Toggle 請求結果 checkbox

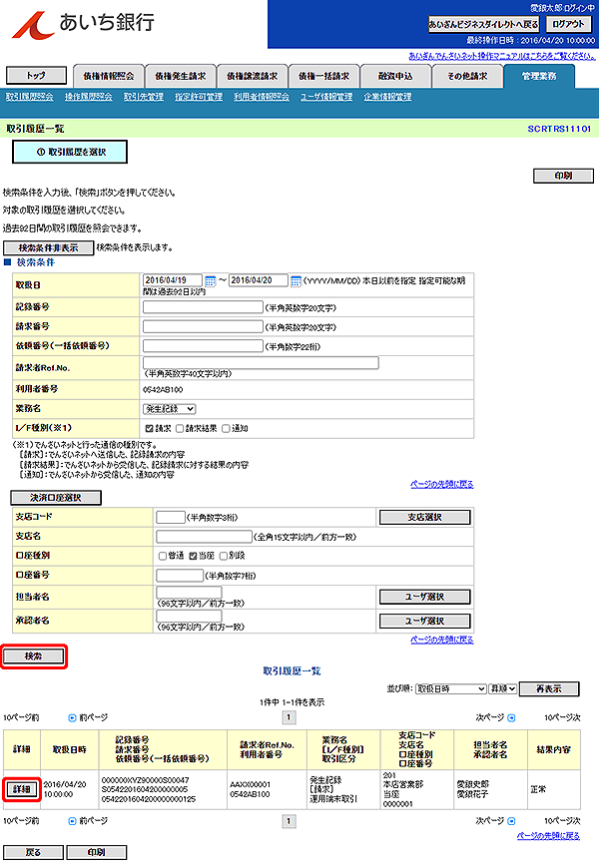pos(180,428)
